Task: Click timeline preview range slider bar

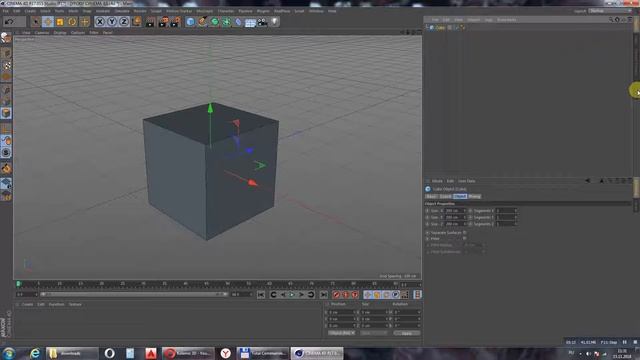Action: (x=134, y=294)
